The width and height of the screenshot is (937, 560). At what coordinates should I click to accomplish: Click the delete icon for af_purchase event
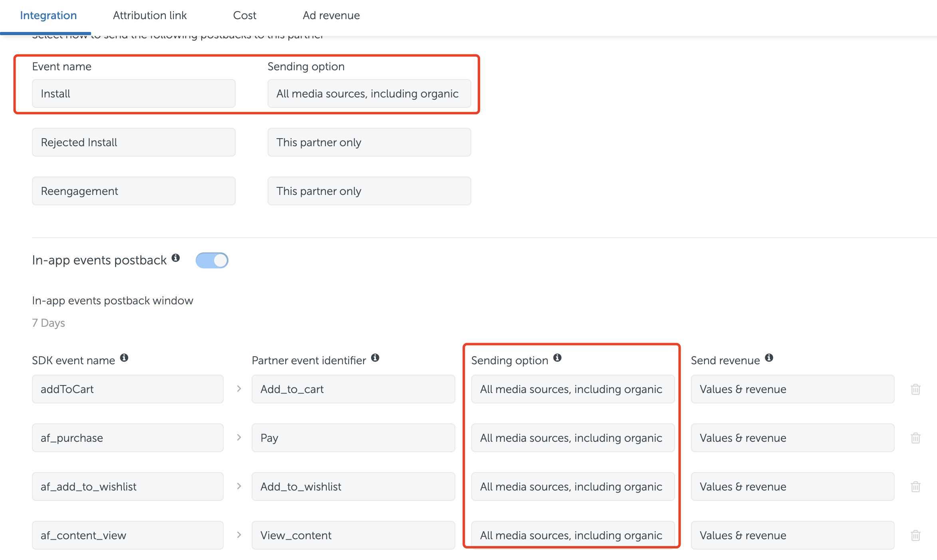915,437
